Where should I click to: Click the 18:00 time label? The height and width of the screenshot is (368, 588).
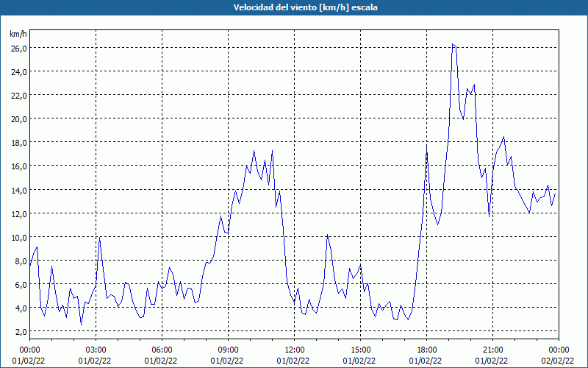point(427,350)
